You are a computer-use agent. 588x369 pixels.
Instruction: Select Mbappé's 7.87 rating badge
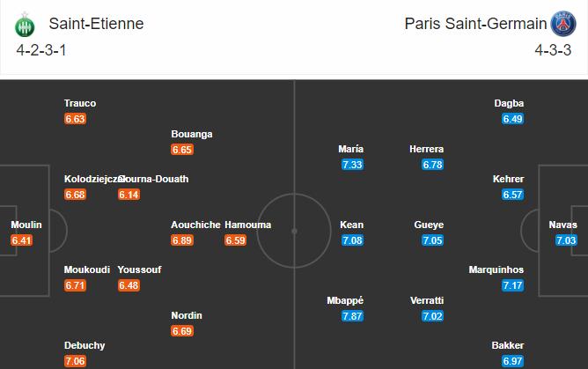point(352,316)
